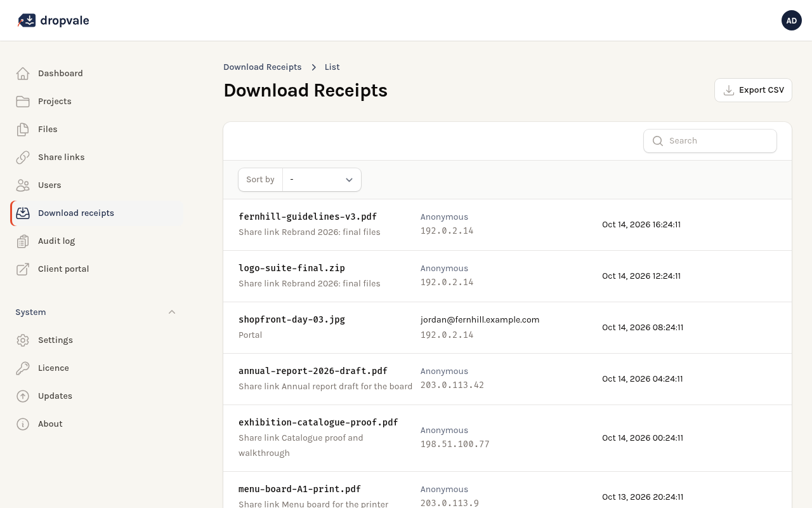Image resolution: width=812 pixels, height=508 pixels.
Task: Open Projects in the sidebar
Action: click(96, 102)
